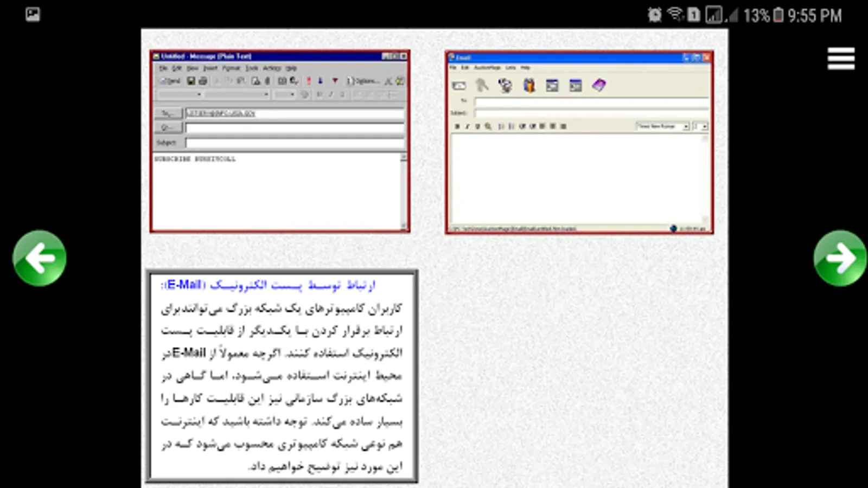Click the spider-like icon in Email toolbar

click(x=505, y=85)
